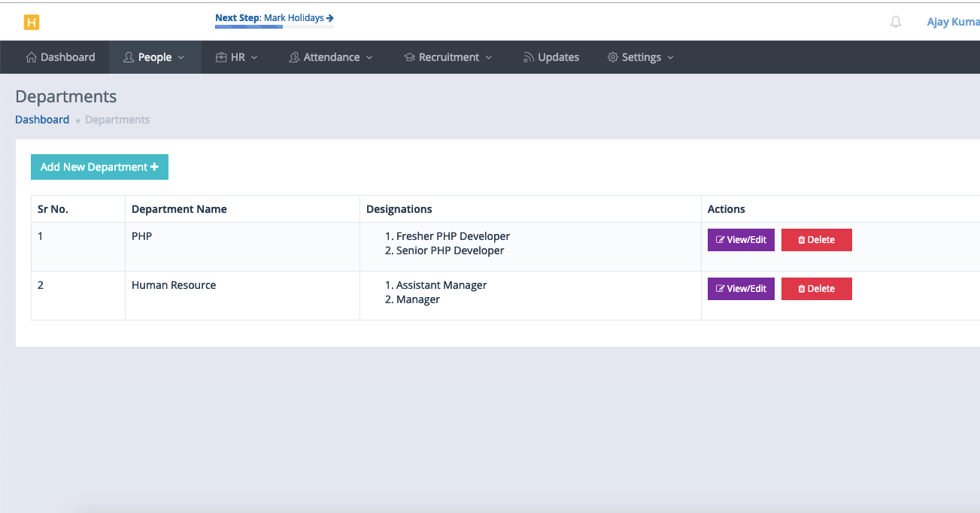Expand the HR dropdown chevron

[254, 57]
